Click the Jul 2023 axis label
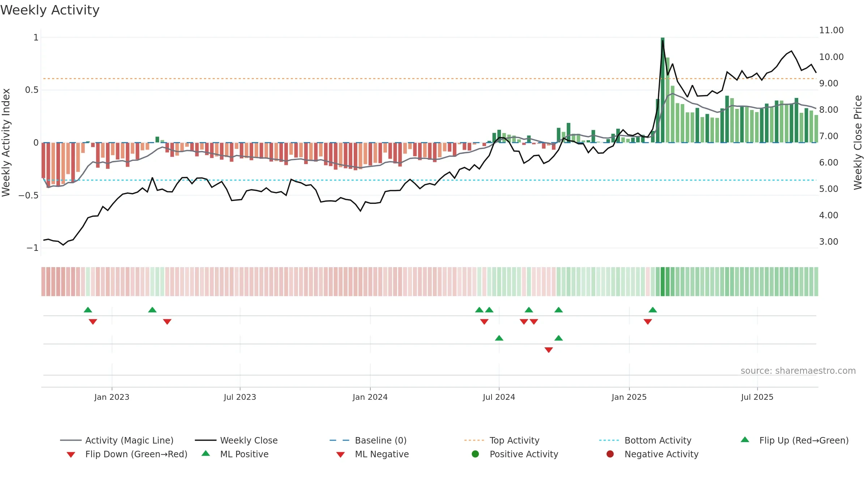The width and height of the screenshot is (868, 488). point(240,397)
